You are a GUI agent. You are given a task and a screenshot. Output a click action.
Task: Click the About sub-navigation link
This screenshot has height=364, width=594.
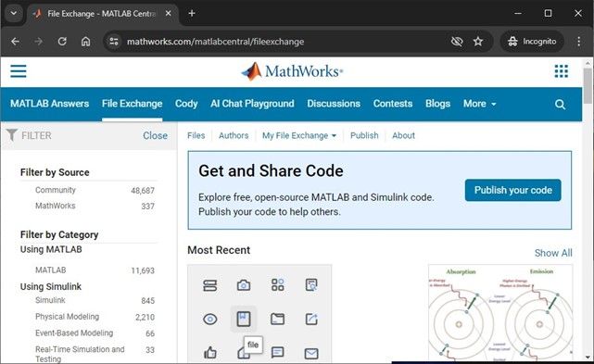(x=403, y=135)
